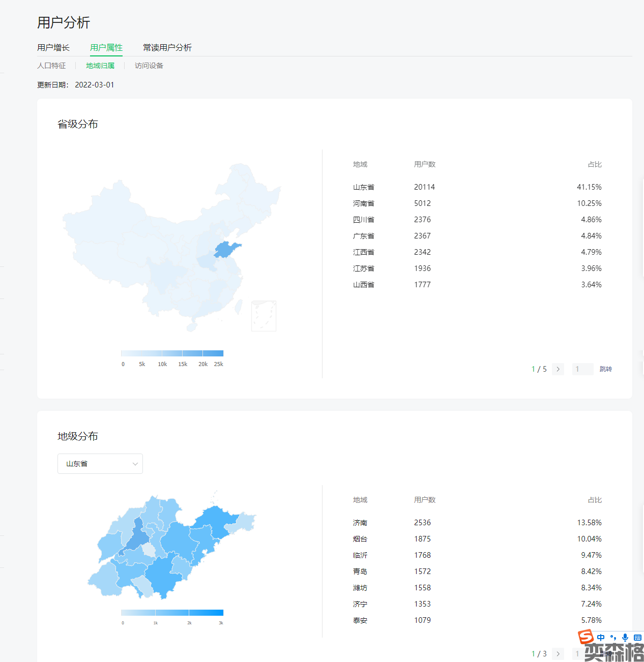The height and width of the screenshot is (662, 644).
Task: Click 跳转 link in province pagination
Action: [x=605, y=369]
